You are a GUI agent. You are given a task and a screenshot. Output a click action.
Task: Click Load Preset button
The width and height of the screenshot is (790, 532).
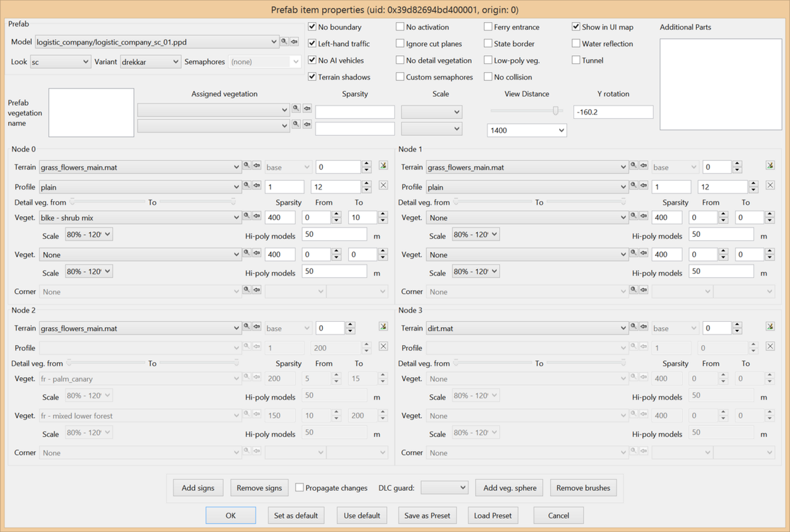click(x=493, y=515)
